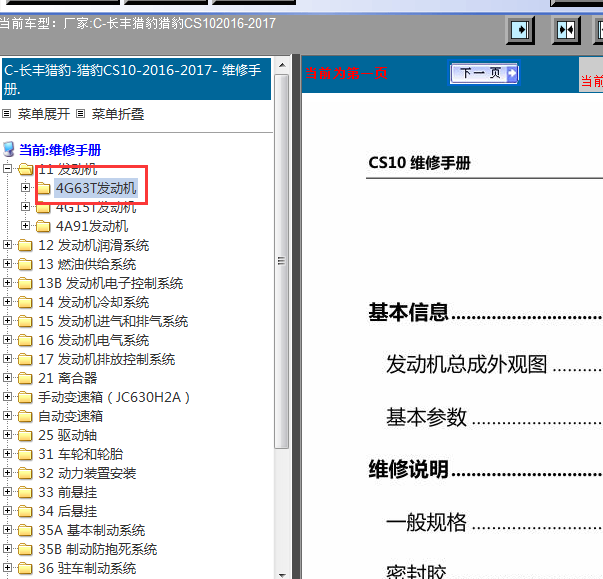This screenshot has width=603, height=579.
Task: Expand 36 驻车制动系统 node
Action: (x=7, y=567)
